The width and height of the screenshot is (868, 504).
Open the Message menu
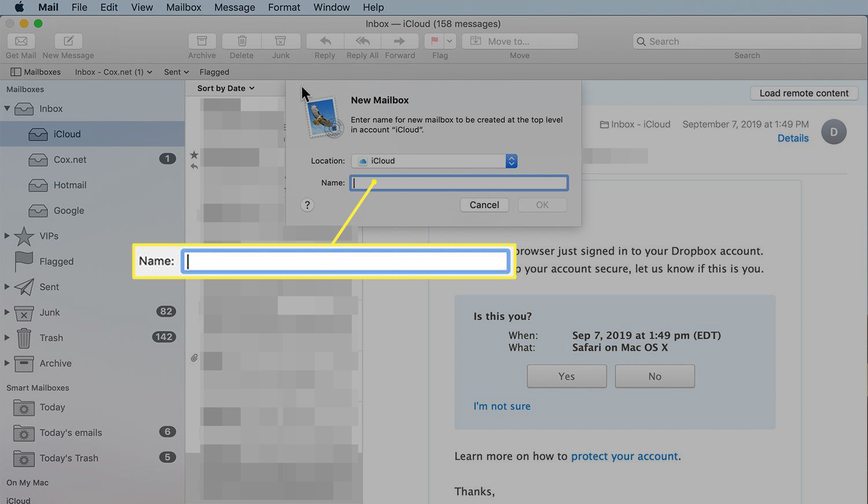coord(234,7)
